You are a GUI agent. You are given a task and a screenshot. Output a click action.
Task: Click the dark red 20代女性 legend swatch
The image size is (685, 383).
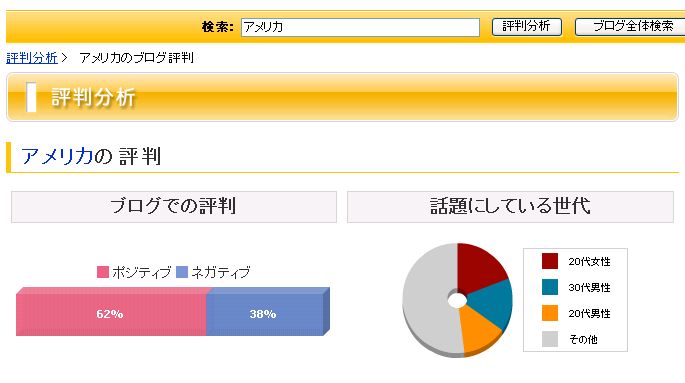550,261
